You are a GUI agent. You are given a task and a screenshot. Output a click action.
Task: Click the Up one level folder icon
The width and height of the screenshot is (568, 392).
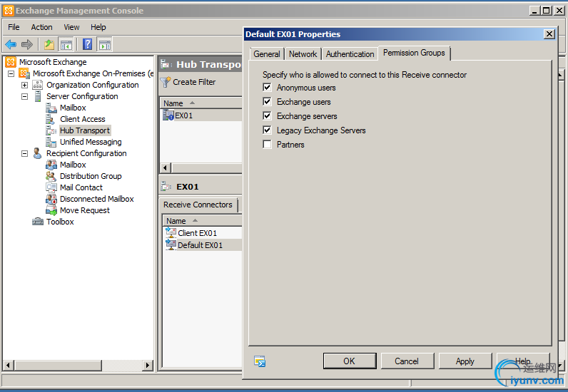(x=49, y=44)
